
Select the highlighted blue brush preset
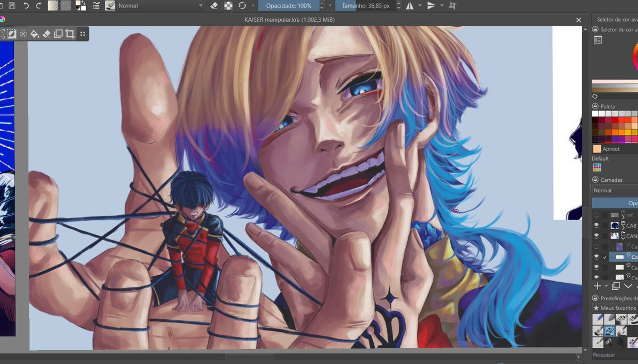point(609,331)
